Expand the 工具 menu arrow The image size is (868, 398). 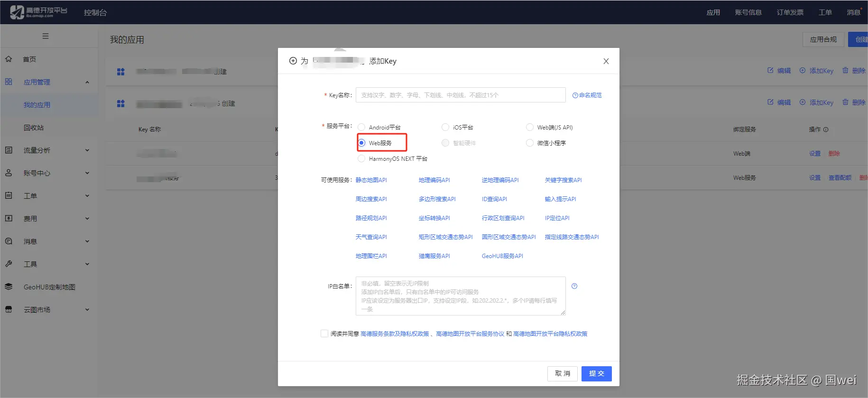87,264
